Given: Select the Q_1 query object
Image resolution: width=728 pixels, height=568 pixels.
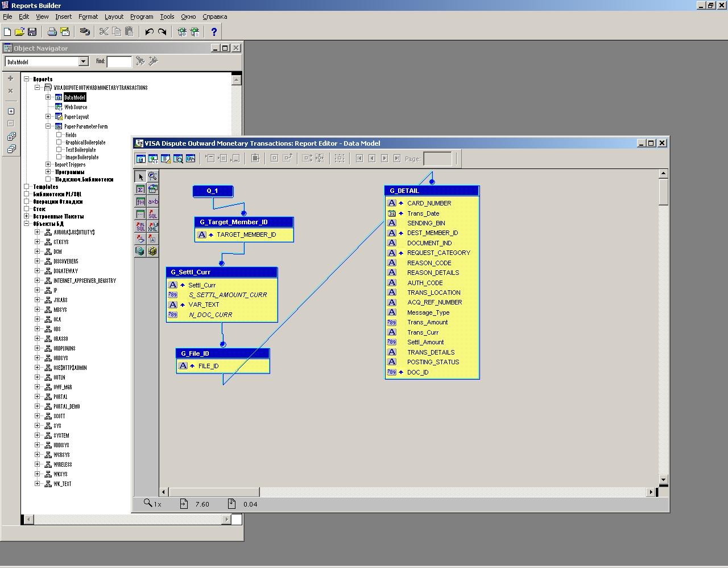Looking at the screenshot, I should point(213,191).
